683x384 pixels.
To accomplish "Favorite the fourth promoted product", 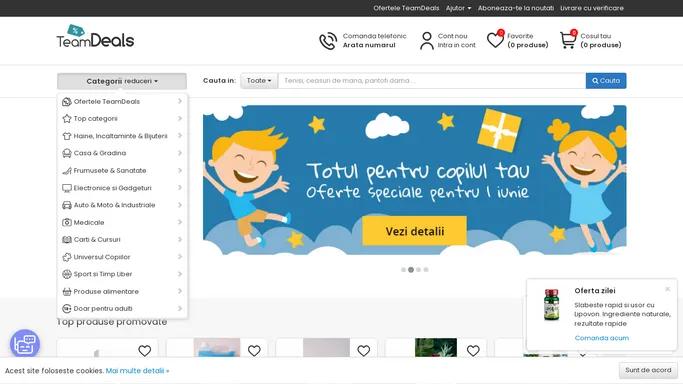I will (473, 350).
